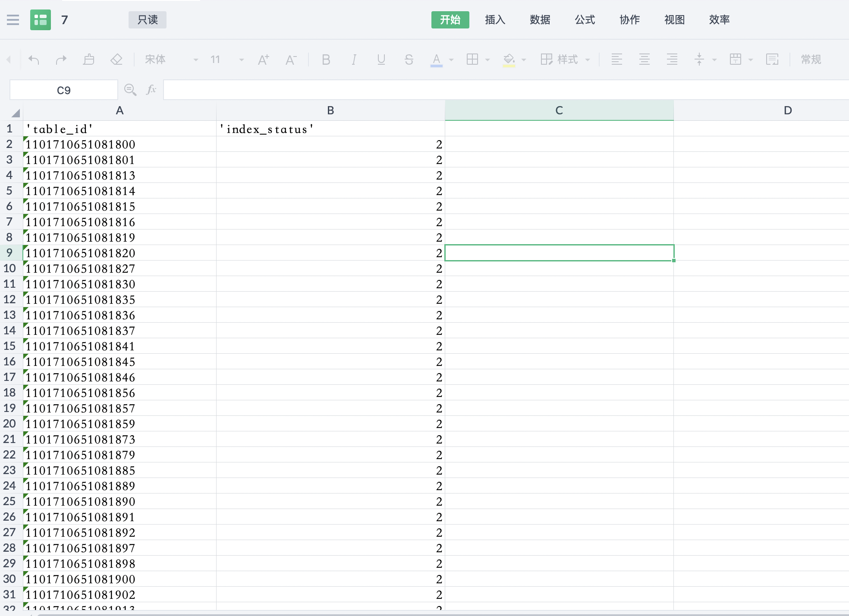
Task: Click the fx insert function icon
Action: pyautogui.click(x=151, y=90)
